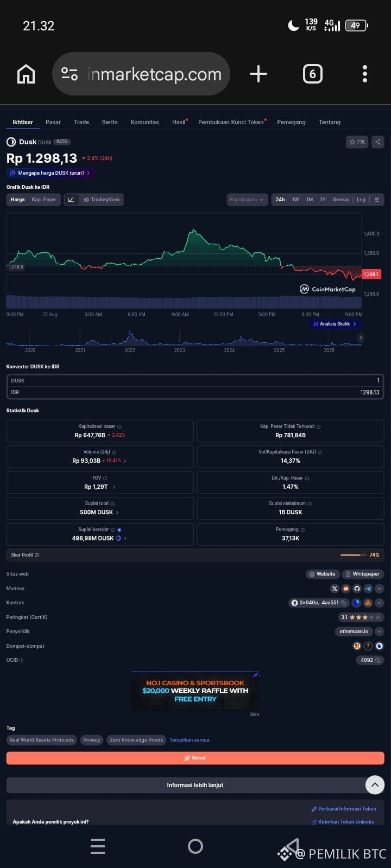Switch chart to TradingView
The height and width of the screenshot is (868, 391).
click(x=102, y=200)
